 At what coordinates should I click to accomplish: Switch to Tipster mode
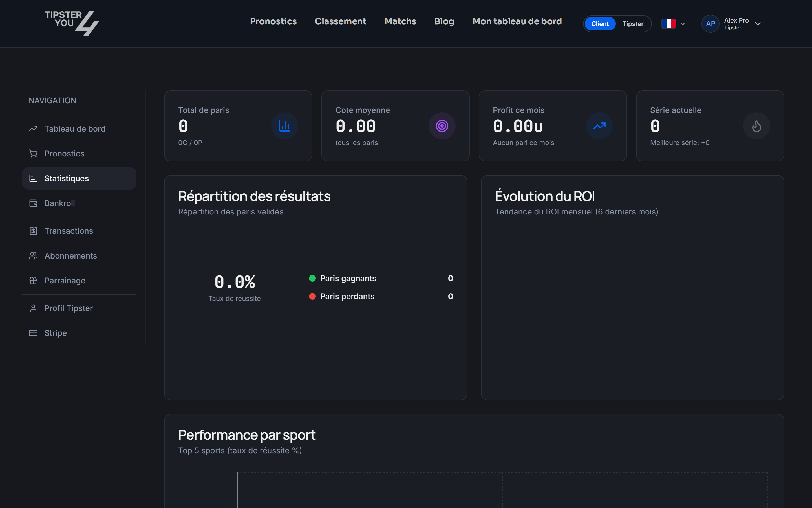(633, 23)
